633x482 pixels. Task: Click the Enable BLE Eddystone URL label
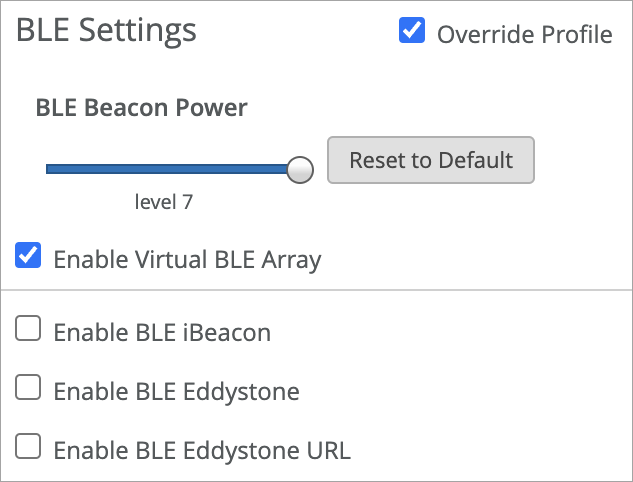[x=202, y=450]
